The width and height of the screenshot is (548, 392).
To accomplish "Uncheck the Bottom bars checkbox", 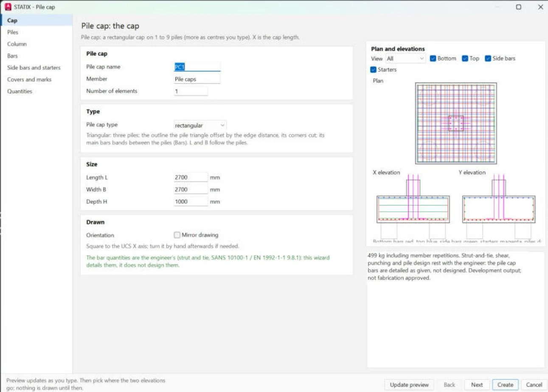I will pos(433,59).
